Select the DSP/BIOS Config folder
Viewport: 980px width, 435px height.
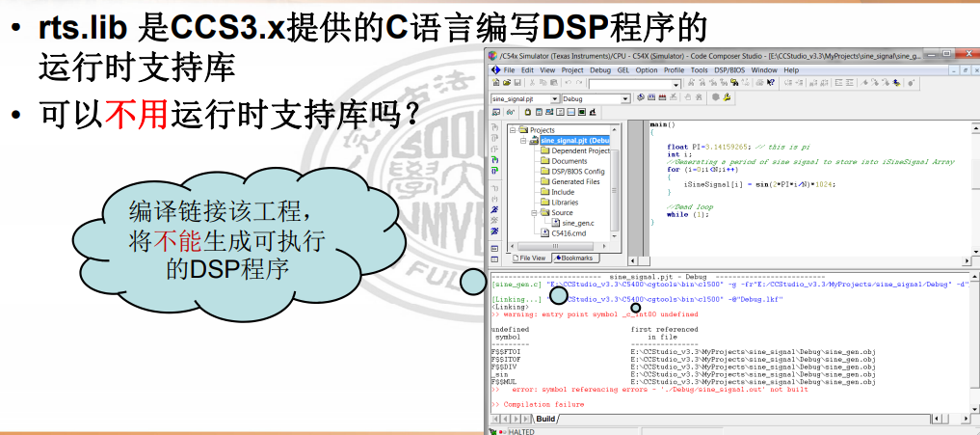click(x=571, y=172)
